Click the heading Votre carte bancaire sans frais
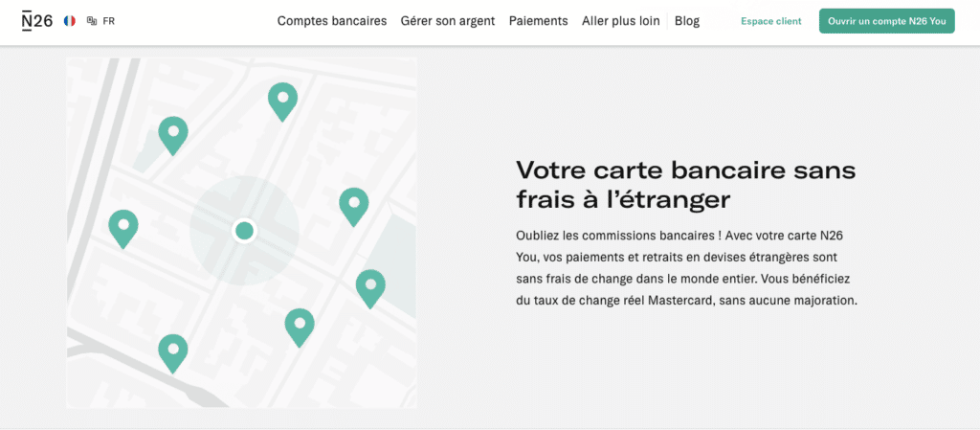Image resolution: width=980 pixels, height=430 pixels. pyautogui.click(x=685, y=185)
